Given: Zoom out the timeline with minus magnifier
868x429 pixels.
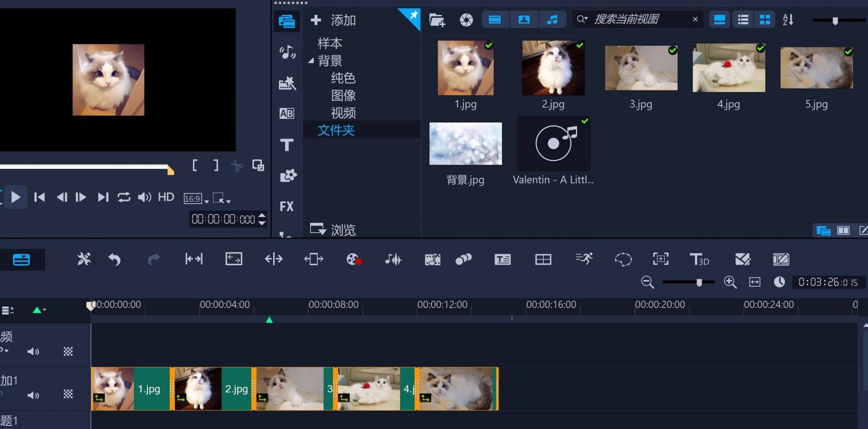Looking at the screenshot, I should [x=647, y=282].
